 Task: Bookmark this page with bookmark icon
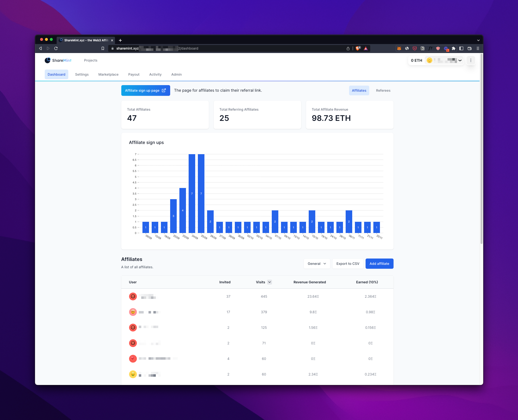(103, 48)
